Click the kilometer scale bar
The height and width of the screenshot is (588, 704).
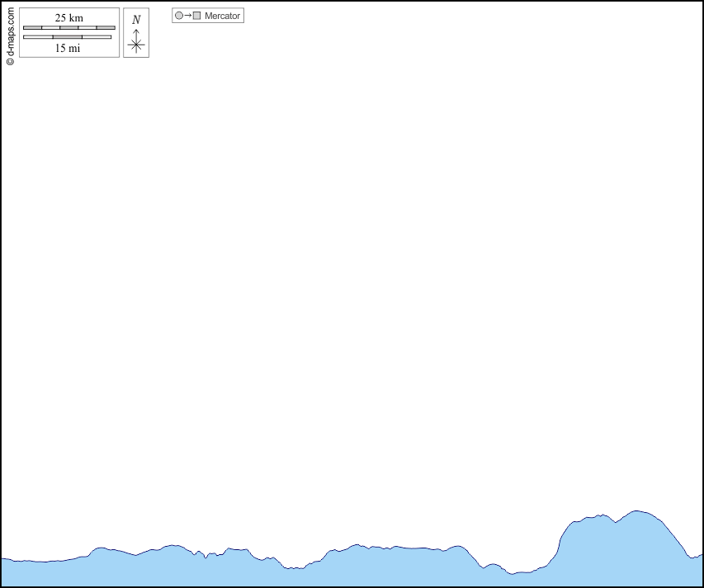[69, 28]
